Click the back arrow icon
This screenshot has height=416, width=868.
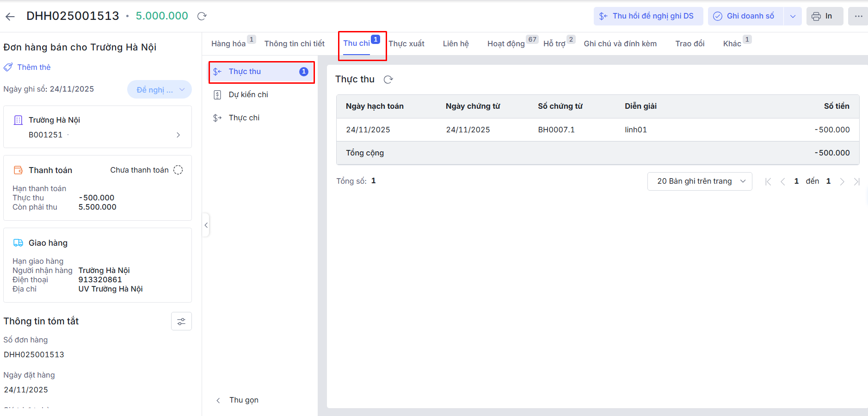coord(10,17)
